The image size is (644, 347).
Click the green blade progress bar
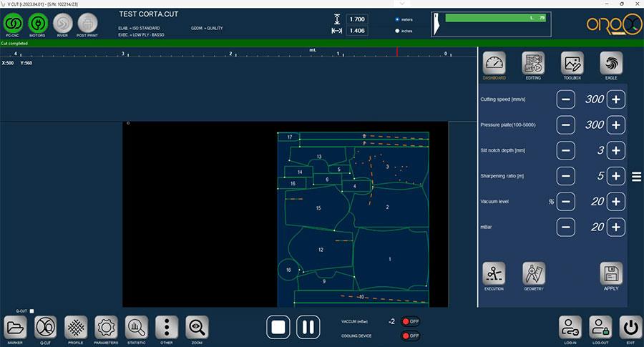(x=495, y=18)
